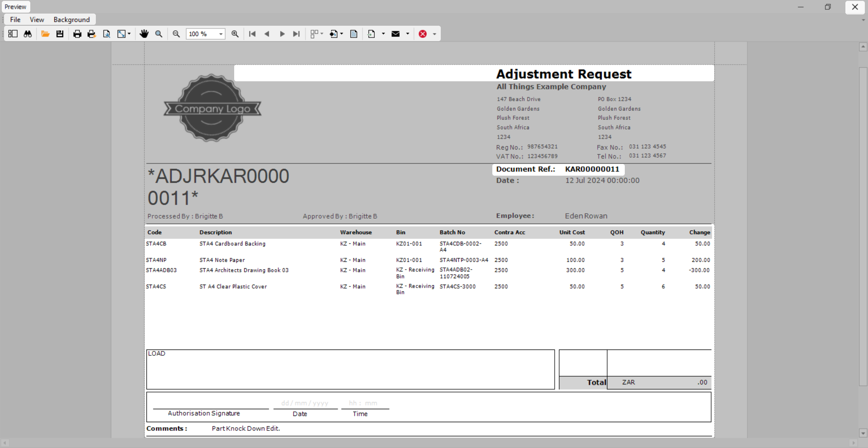Expand the send via email dropdown arrow
868x448 pixels.
(408, 34)
